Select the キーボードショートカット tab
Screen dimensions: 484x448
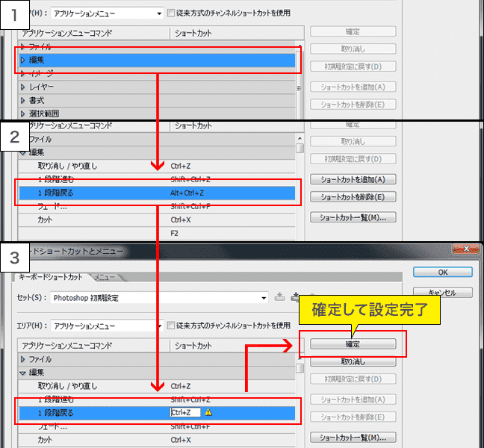[x=51, y=277]
